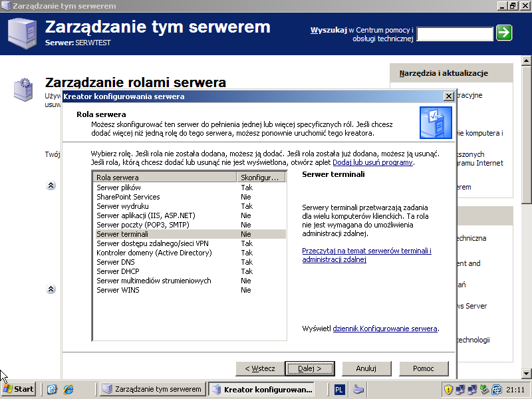Click the checklist wizard icon in the dialog header

(x=436, y=122)
